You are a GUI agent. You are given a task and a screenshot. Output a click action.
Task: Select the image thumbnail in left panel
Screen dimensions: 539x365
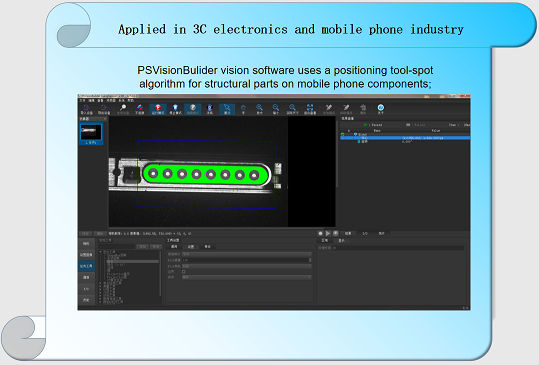pos(91,134)
